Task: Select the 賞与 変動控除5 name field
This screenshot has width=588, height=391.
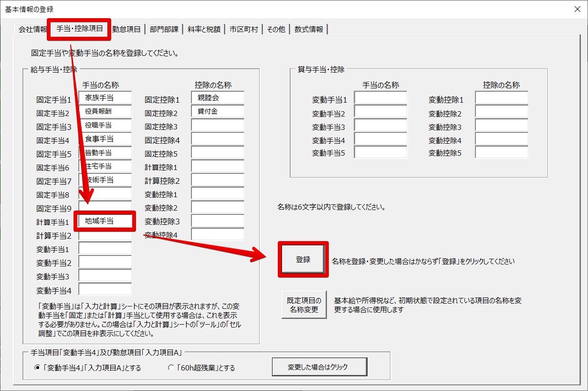Action: (x=502, y=152)
